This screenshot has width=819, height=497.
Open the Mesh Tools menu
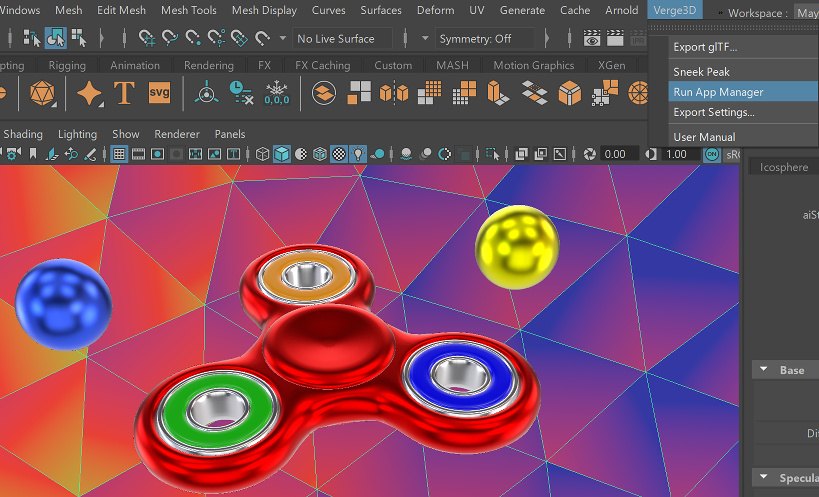click(x=189, y=10)
